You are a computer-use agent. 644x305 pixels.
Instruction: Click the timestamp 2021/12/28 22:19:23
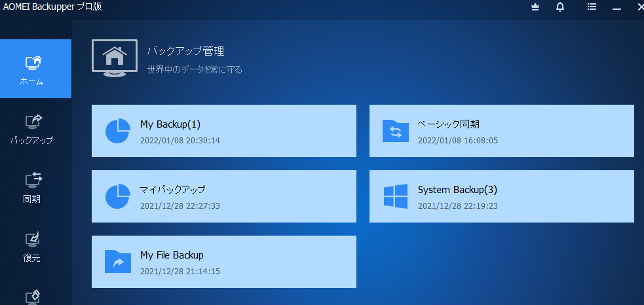pyautogui.click(x=457, y=206)
